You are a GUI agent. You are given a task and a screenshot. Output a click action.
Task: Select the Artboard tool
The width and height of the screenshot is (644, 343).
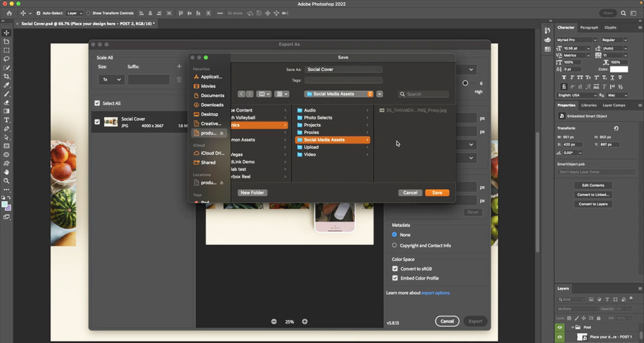tap(6, 41)
